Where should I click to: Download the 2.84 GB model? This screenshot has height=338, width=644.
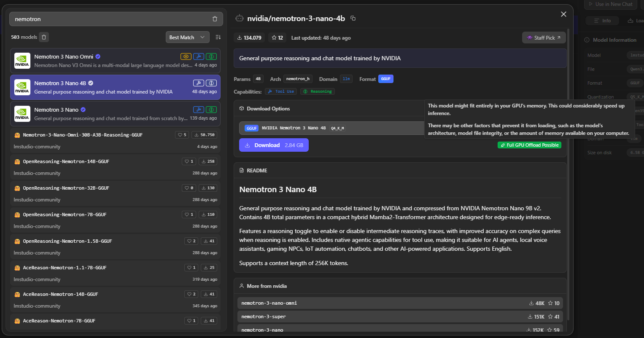pyautogui.click(x=274, y=145)
